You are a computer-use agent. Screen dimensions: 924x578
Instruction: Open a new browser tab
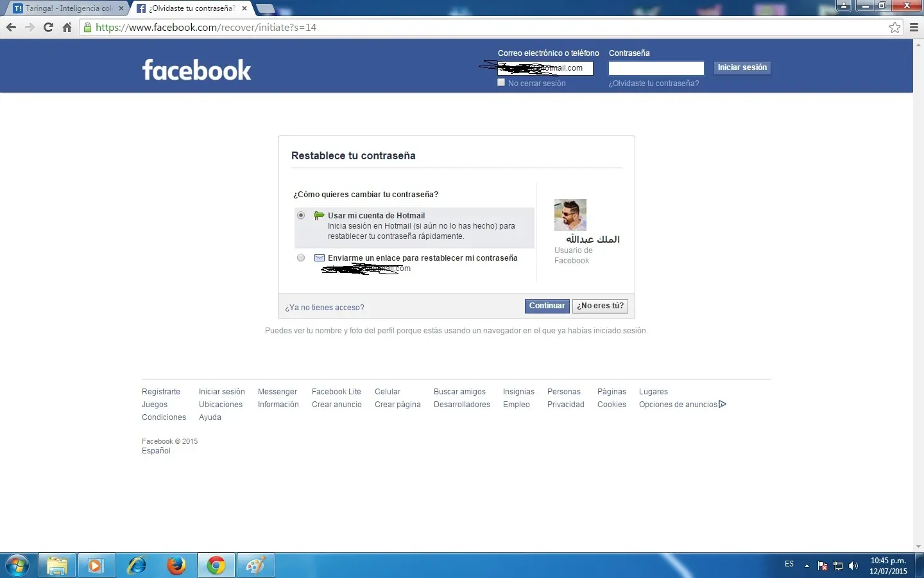click(265, 8)
